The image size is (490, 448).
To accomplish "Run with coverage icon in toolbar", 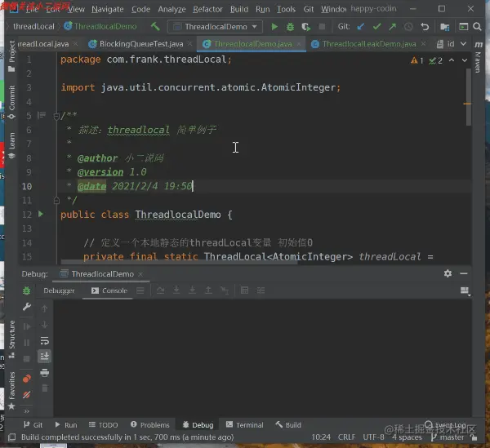I will pyautogui.click(x=306, y=27).
